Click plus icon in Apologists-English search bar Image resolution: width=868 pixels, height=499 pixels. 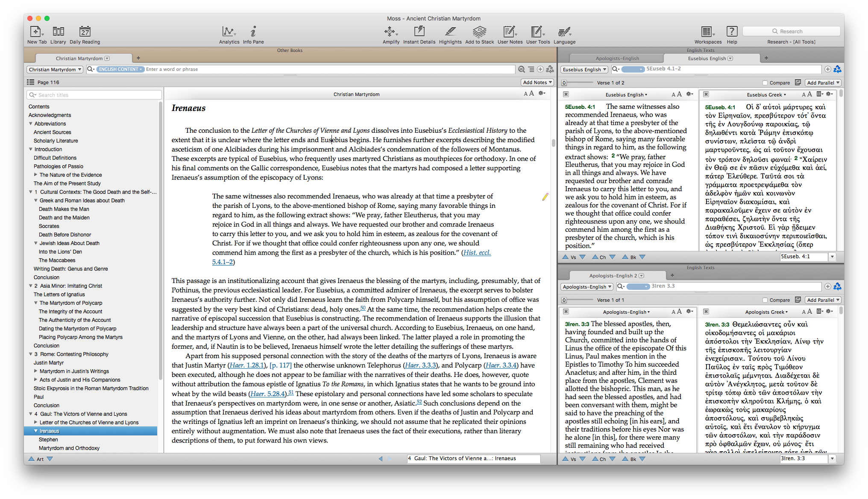click(827, 286)
